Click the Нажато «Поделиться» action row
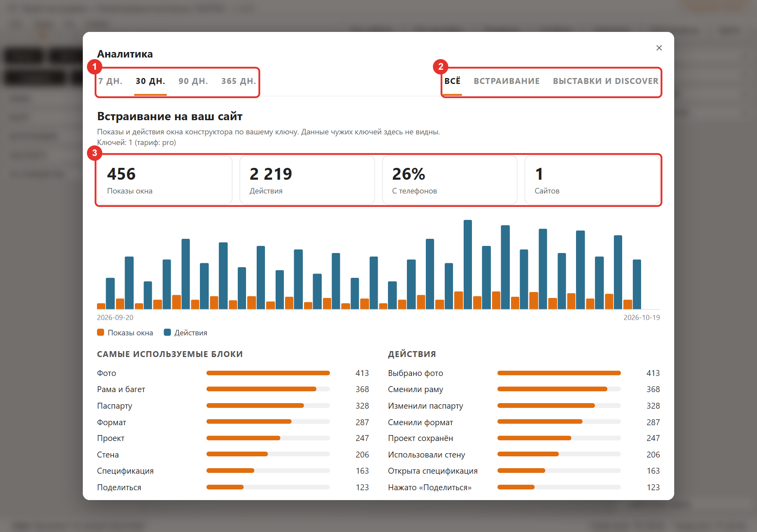The width and height of the screenshot is (757, 532). [x=524, y=487]
